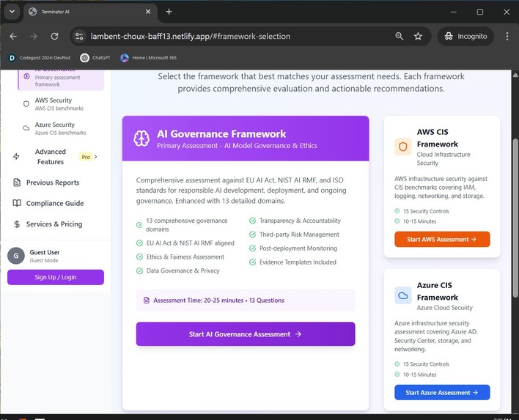Click the page vertical scrollbar thumb

[x=515, y=218]
